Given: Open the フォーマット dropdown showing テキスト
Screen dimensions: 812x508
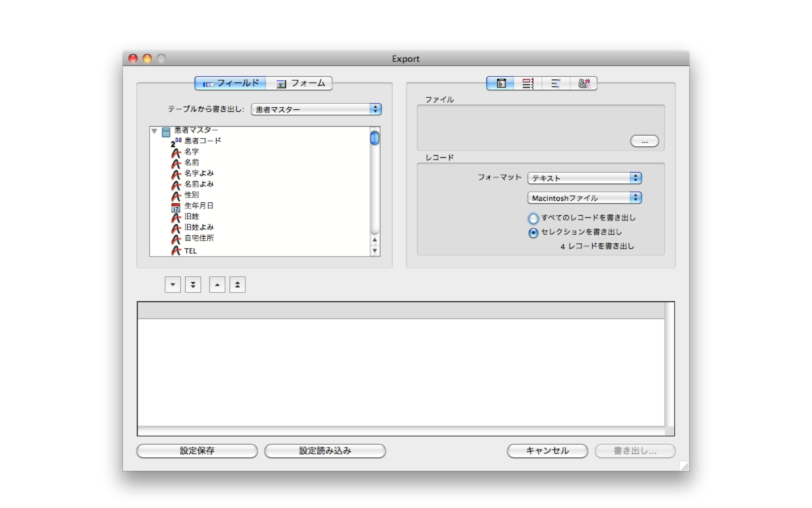Looking at the screenshot, I should click(585, 178).
